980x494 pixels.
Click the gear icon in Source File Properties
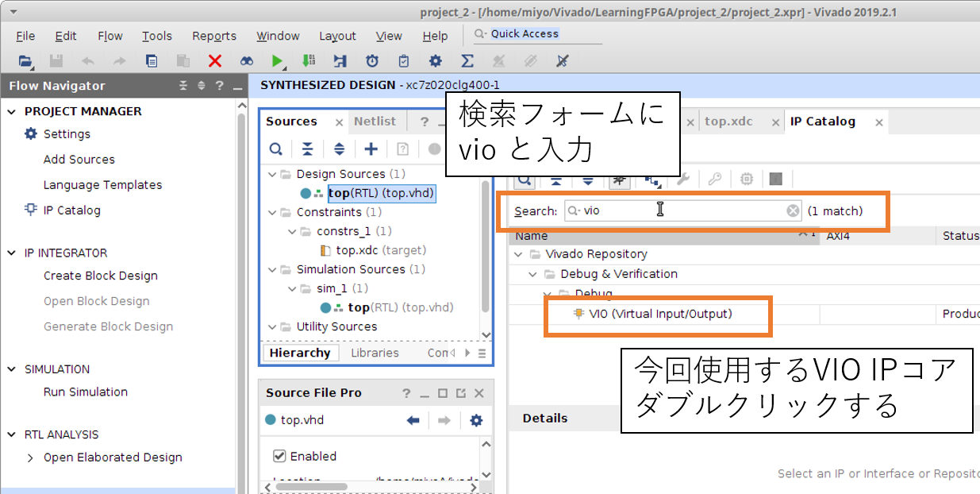point(476,420)
